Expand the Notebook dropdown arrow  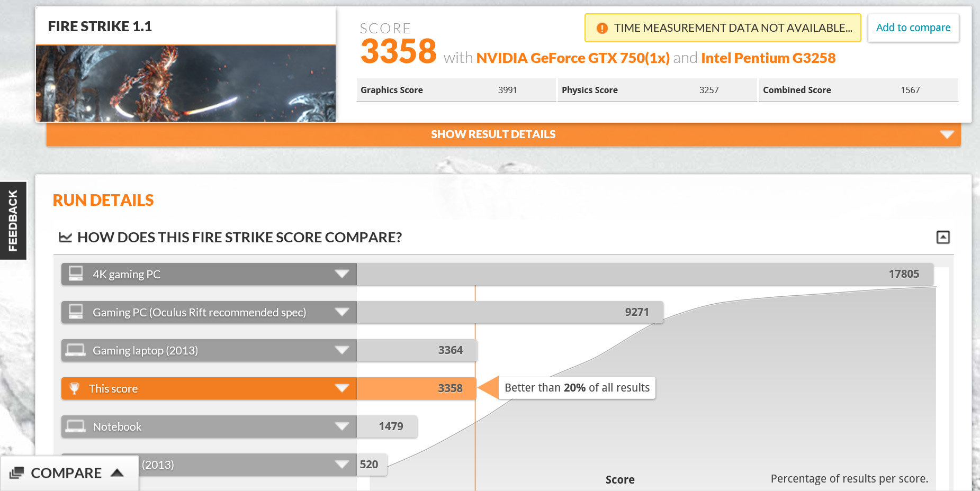(342, 426)
